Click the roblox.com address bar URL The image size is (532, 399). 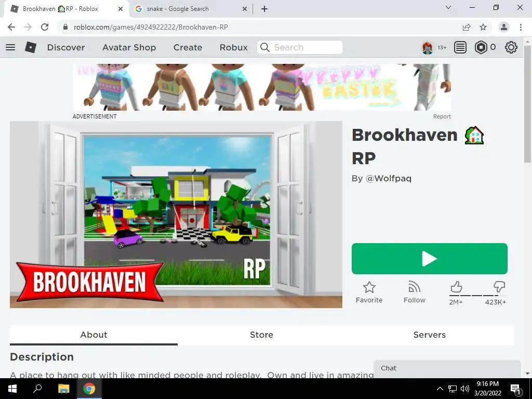(x=151, y=27)
